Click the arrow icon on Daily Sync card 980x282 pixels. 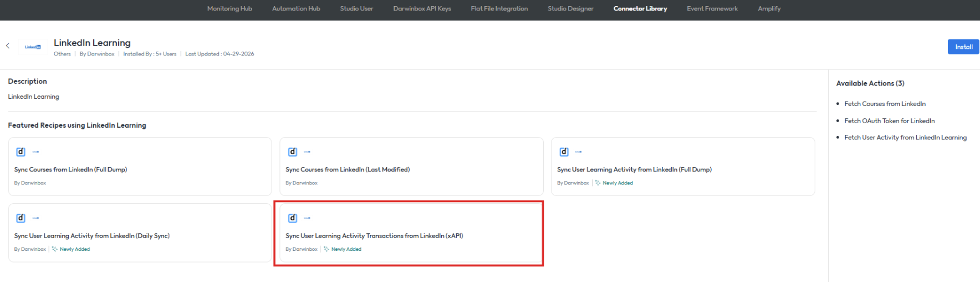(35, 218)
